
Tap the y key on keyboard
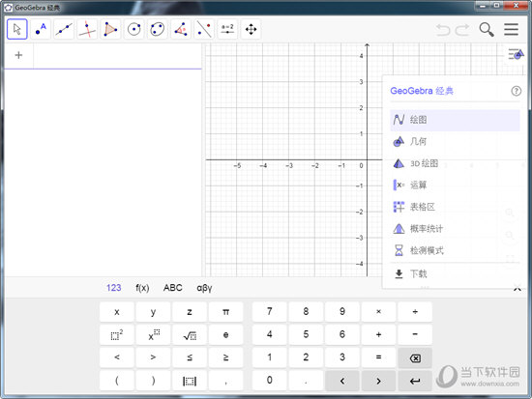click(153, 312)
